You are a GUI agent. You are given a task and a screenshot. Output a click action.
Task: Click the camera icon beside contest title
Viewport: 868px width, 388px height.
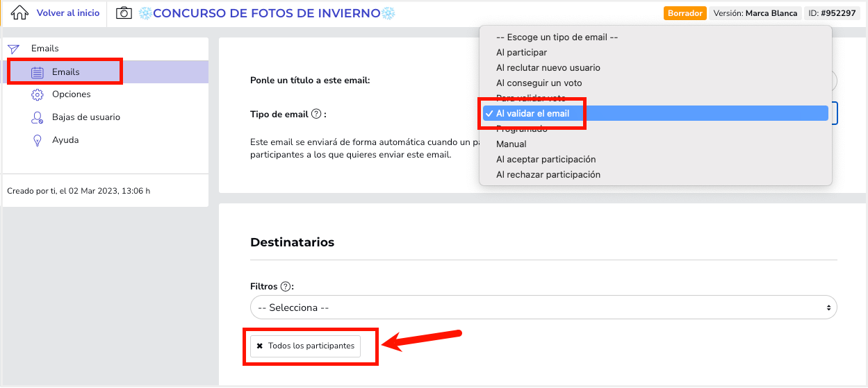pos(124,12)
